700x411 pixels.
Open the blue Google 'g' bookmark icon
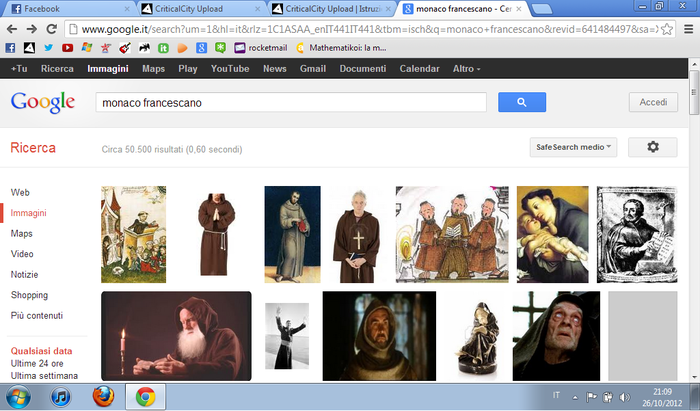click(201, 48)
